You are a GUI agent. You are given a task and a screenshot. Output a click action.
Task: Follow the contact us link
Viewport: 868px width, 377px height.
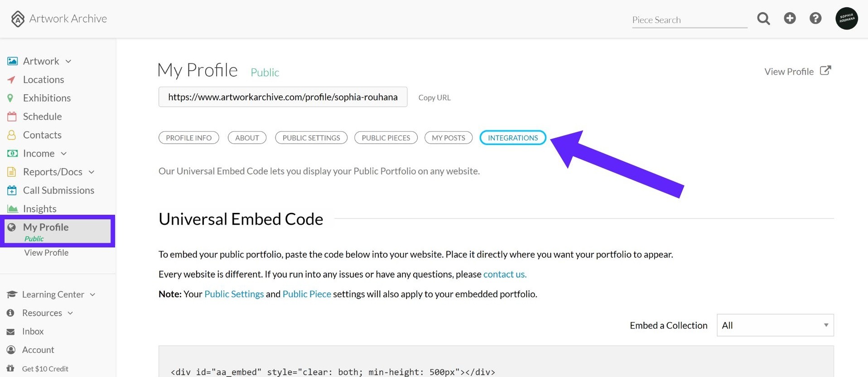click(505, 274)
